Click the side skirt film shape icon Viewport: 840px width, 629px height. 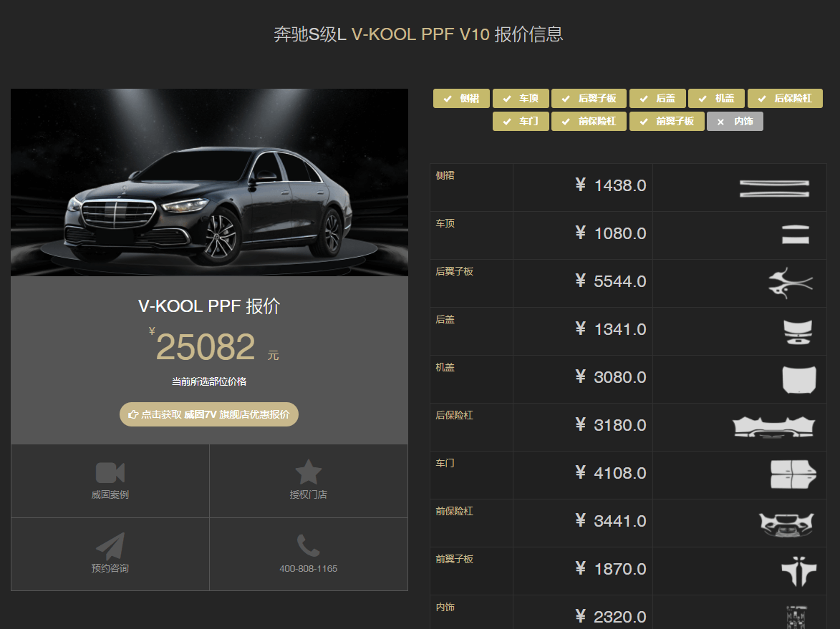774,189
